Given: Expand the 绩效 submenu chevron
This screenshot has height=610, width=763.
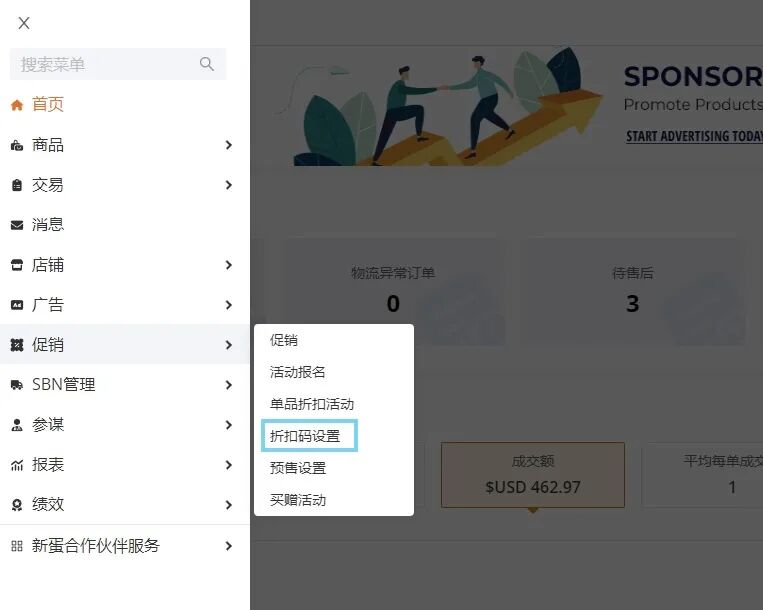Looking at the screenshot, I should pyautogui.click(x=228, y=505).
